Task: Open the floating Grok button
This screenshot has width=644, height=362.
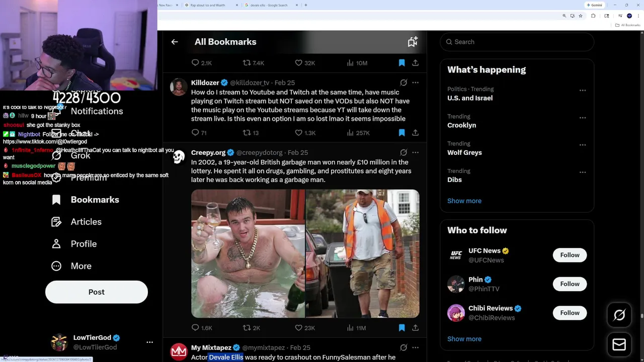Action: click(619, 315)
